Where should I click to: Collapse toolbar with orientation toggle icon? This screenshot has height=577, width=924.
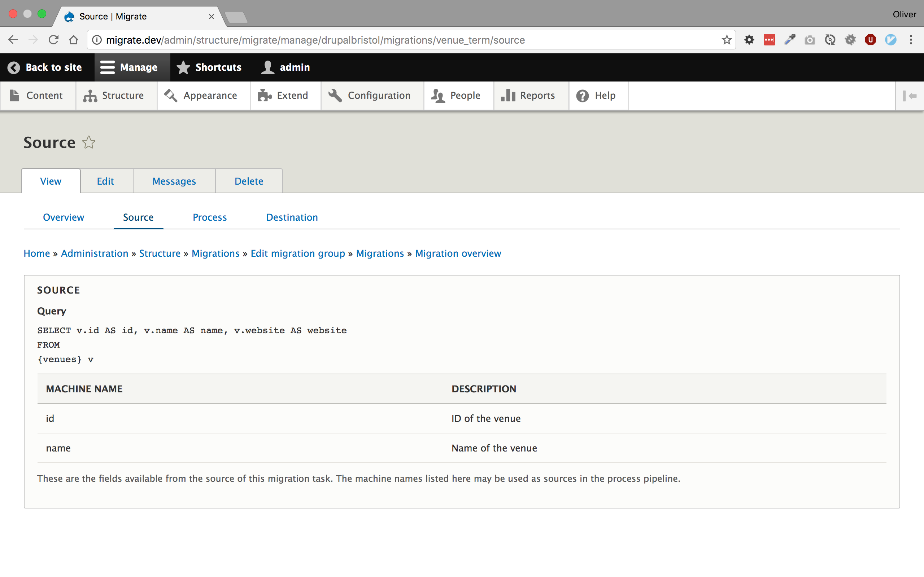tap(910, 96)
